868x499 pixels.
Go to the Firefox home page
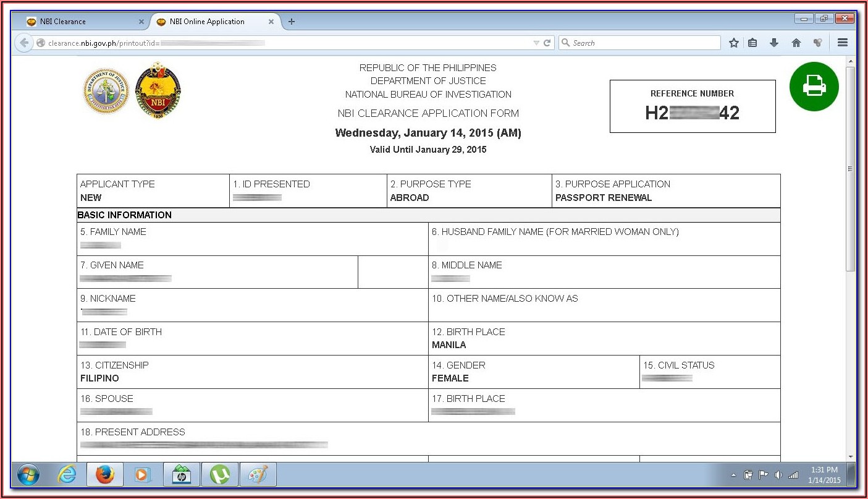(x=796, y=43)
